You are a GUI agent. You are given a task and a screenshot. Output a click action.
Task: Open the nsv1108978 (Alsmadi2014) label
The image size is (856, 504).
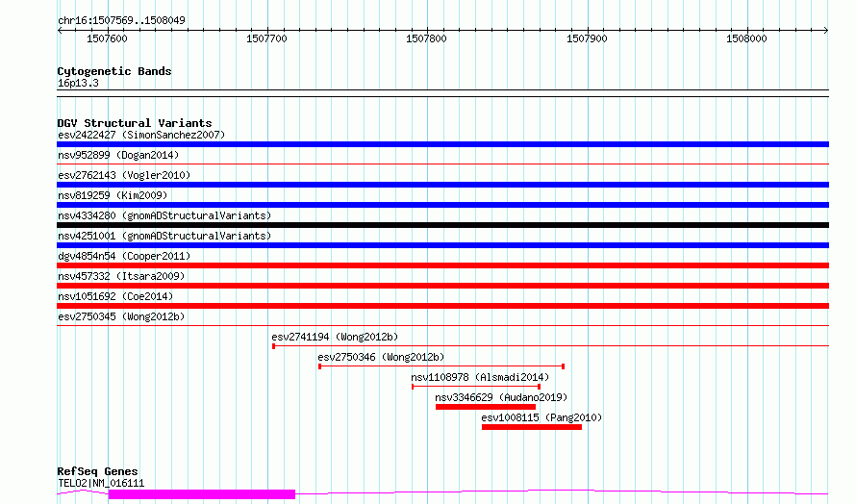click(x=480, y=377)
